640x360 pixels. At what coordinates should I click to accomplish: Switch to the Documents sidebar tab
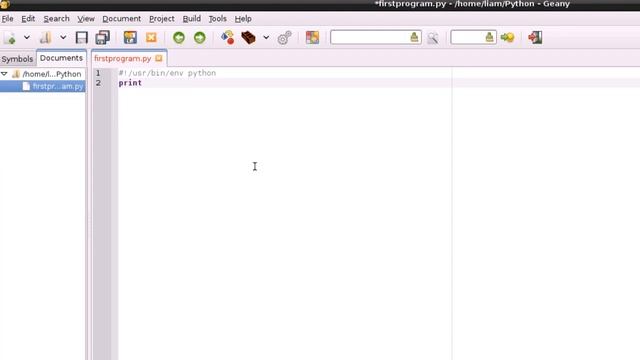point(61,58)
